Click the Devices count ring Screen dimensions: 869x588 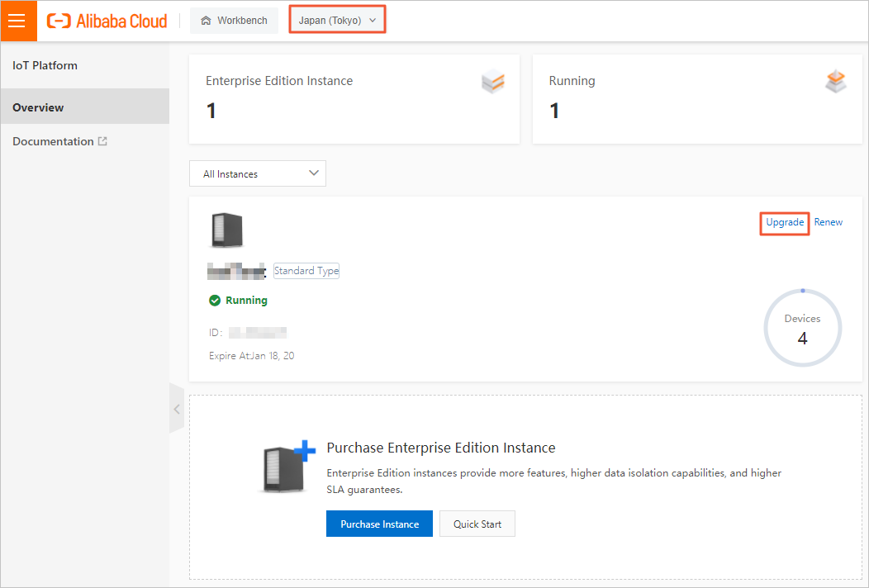coord(802,328)
